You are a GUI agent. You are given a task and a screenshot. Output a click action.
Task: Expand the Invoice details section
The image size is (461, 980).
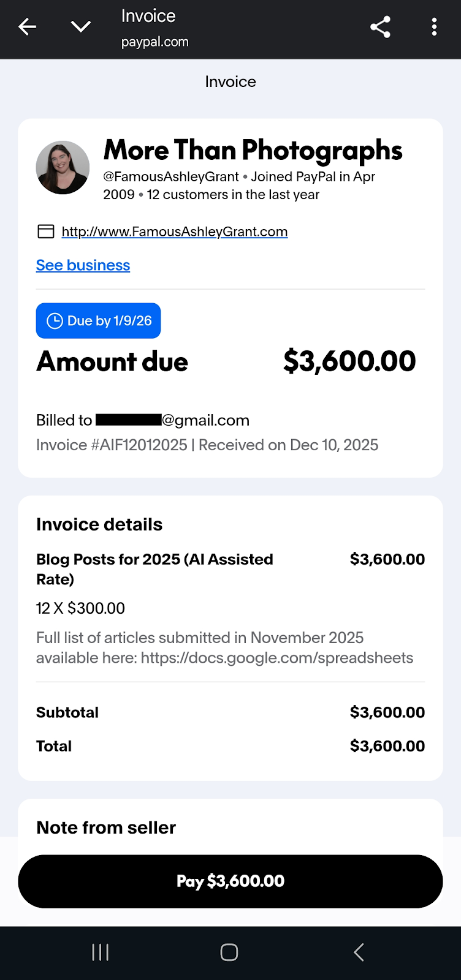point(99,524)
